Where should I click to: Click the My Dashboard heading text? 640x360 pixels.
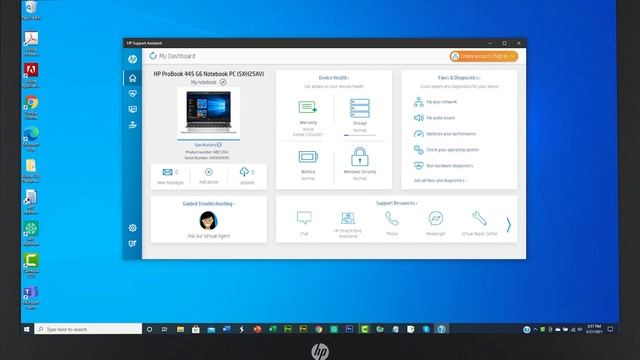177,56
